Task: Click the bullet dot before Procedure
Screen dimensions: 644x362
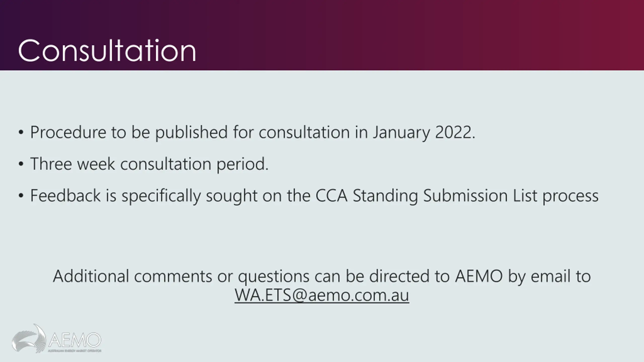Action: 21,132
